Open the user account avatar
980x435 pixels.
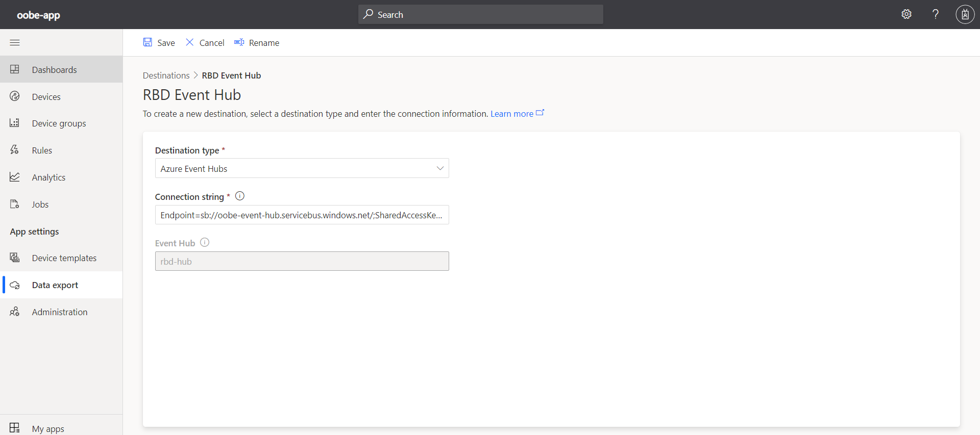pos(965,14)
